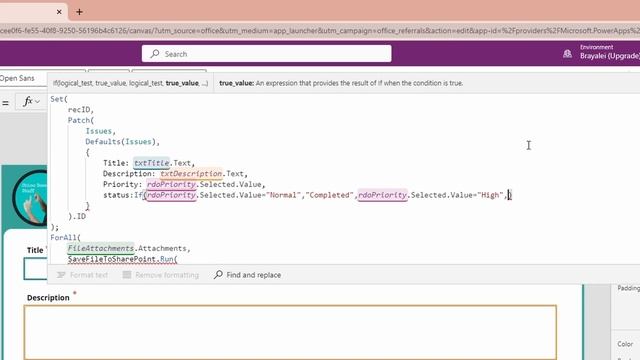Click the equals sign beside formula bar
The image size is (640, 360).
point(5,103)
